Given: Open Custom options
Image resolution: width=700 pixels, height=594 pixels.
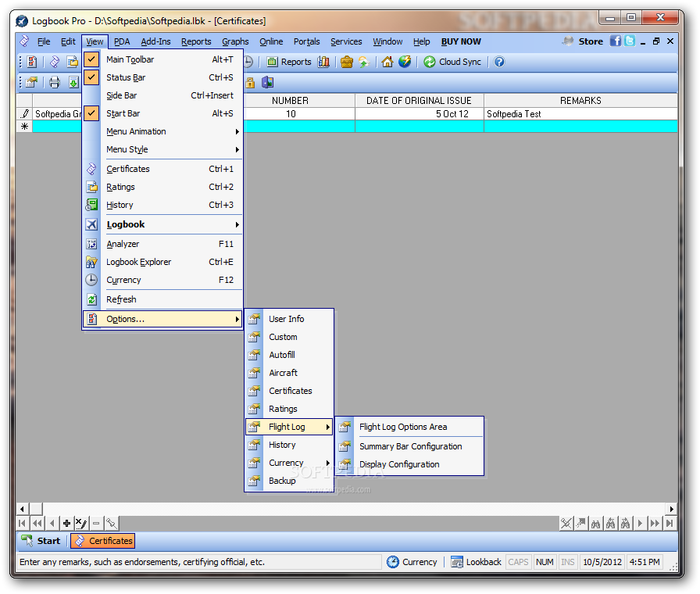Looking at the screenshot, I should [289, 337].
